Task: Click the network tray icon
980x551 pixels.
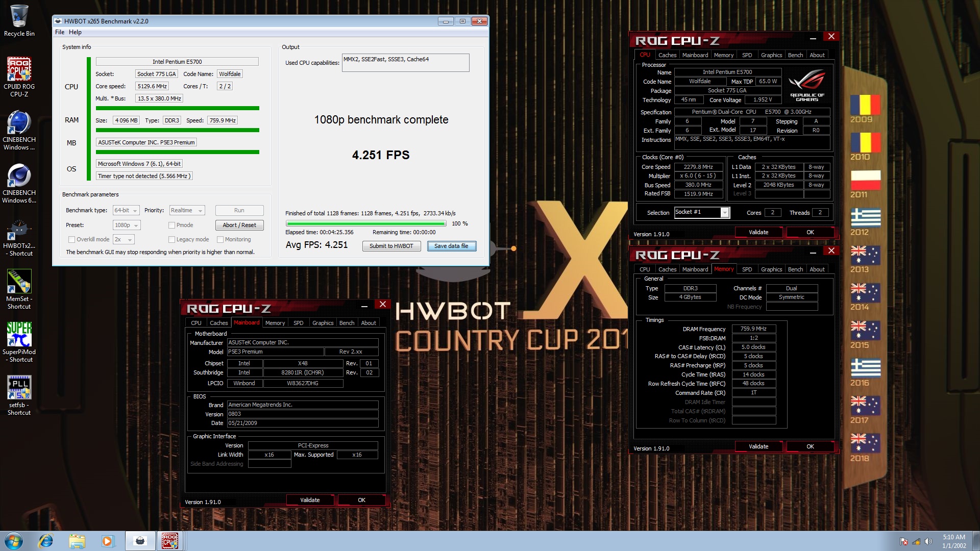Action: 916,541
